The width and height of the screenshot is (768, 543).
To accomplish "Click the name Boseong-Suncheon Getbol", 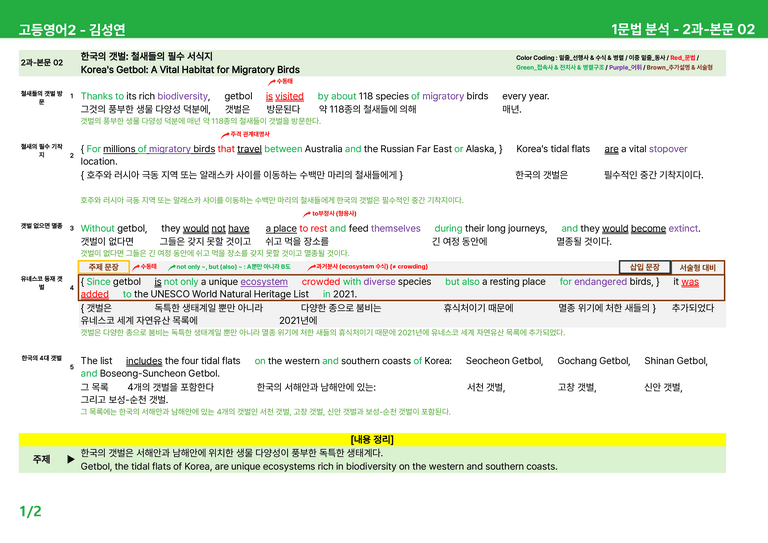I will coord(160,374).
